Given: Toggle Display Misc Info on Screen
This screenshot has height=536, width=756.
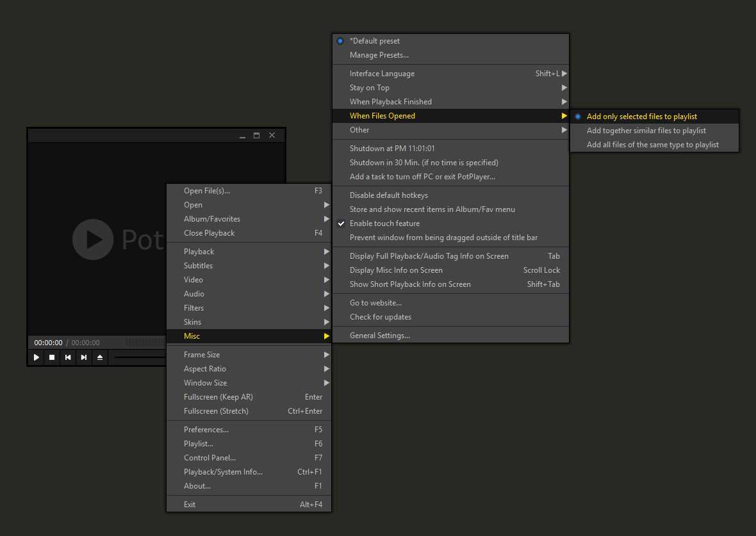Looking at the screenshot, I should tap(451, 270).
